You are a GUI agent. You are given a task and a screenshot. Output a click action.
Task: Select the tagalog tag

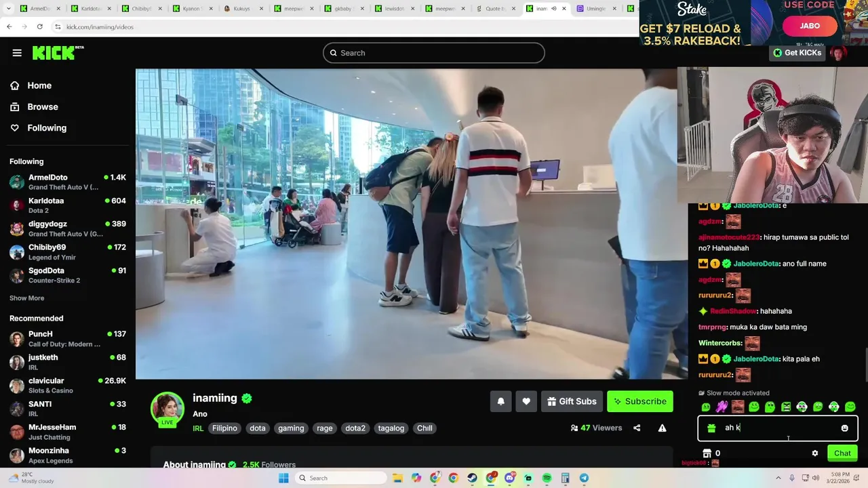click(x=391, y=428)
